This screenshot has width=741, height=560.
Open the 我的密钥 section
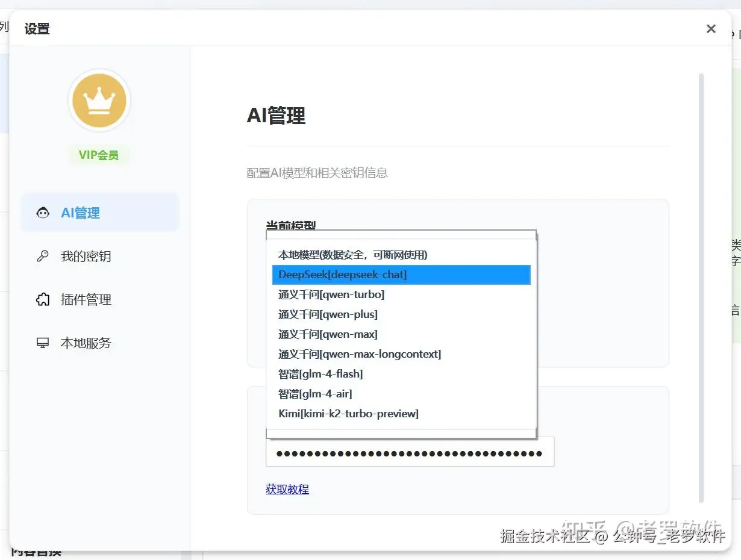click(101, 256)
